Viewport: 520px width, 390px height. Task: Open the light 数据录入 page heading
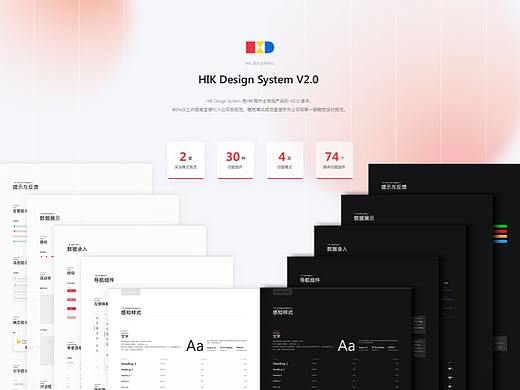77,249
